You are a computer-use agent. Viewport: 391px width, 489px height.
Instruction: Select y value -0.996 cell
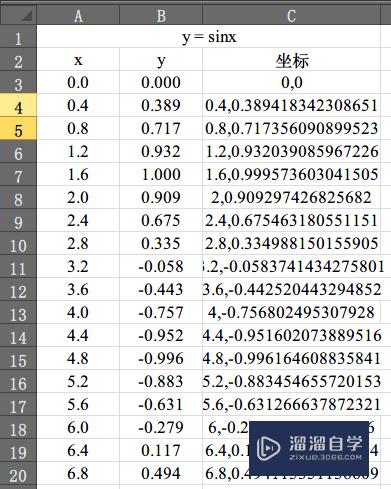click(161, 358)
